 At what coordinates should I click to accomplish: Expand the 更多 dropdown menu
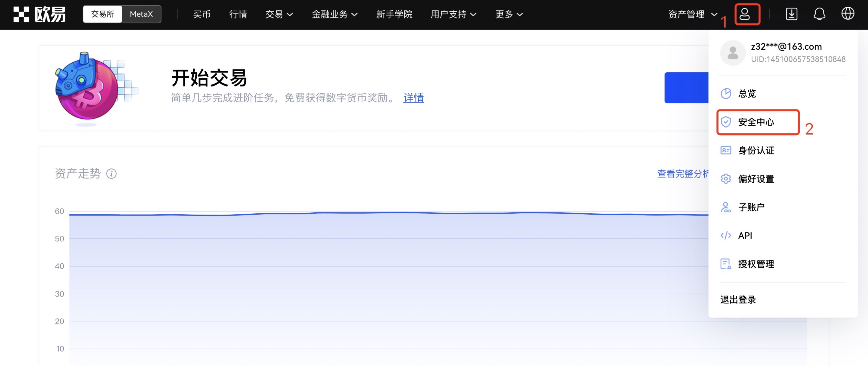[x=509, y=14]
